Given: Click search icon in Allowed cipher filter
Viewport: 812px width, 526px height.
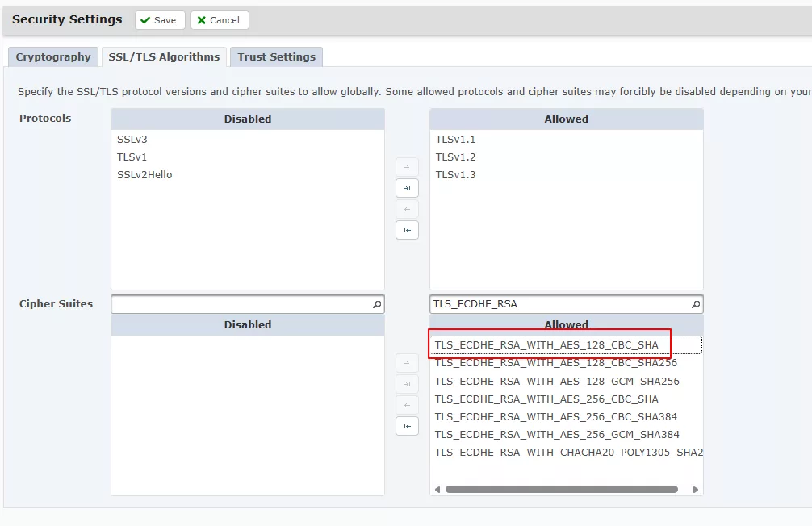Looking at the screenshot, I should pyautogui.click(x=696, y=304).
